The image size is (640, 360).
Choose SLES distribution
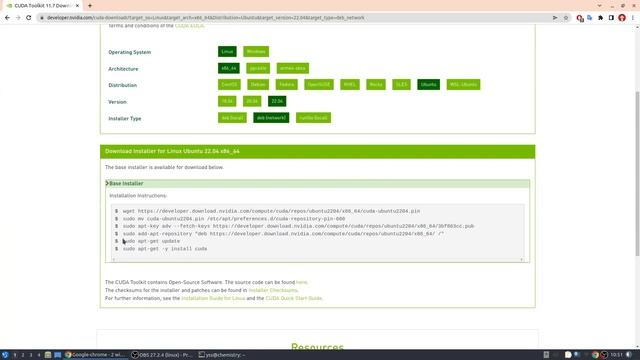tap(401, 84)
